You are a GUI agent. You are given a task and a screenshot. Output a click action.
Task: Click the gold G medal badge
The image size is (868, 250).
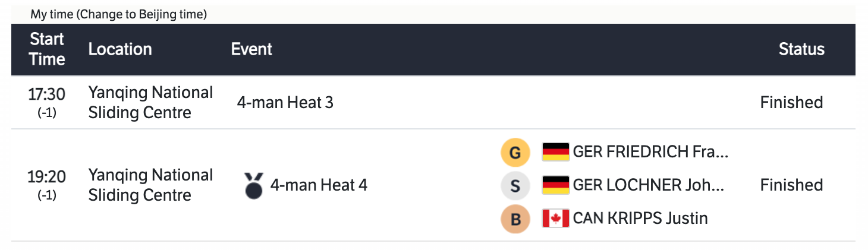(515, 153)
